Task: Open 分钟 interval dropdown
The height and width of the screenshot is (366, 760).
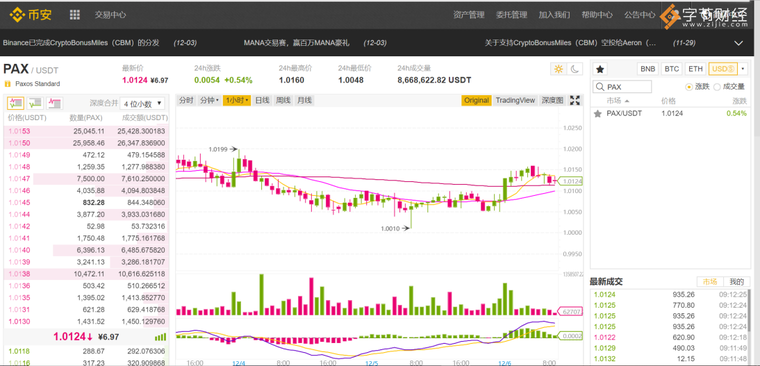Action: (x=209, y=100)
